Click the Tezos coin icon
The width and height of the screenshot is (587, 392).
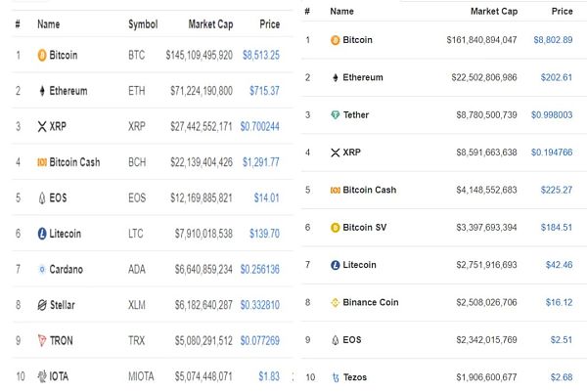(x=336, y=377)
